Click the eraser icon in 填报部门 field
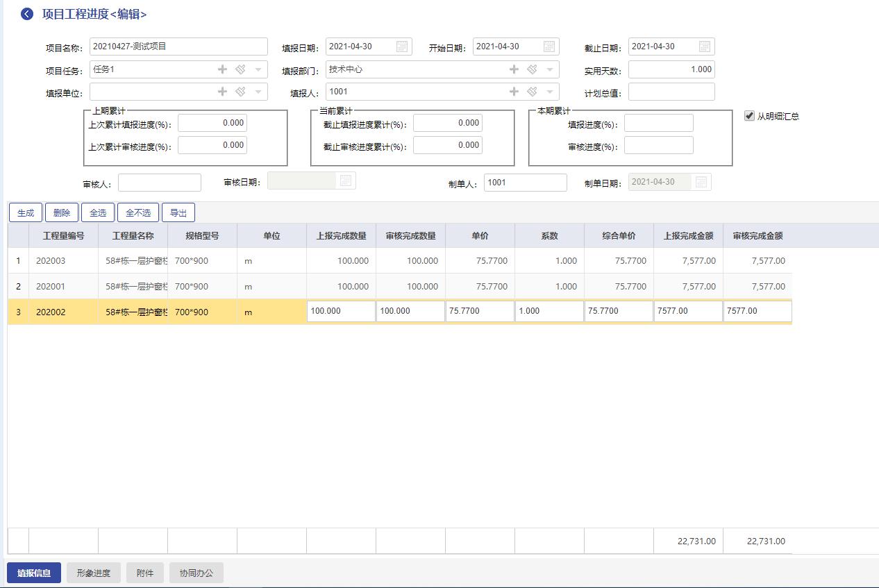This screenshot has width=879, height=588. (x=532, y=69)
